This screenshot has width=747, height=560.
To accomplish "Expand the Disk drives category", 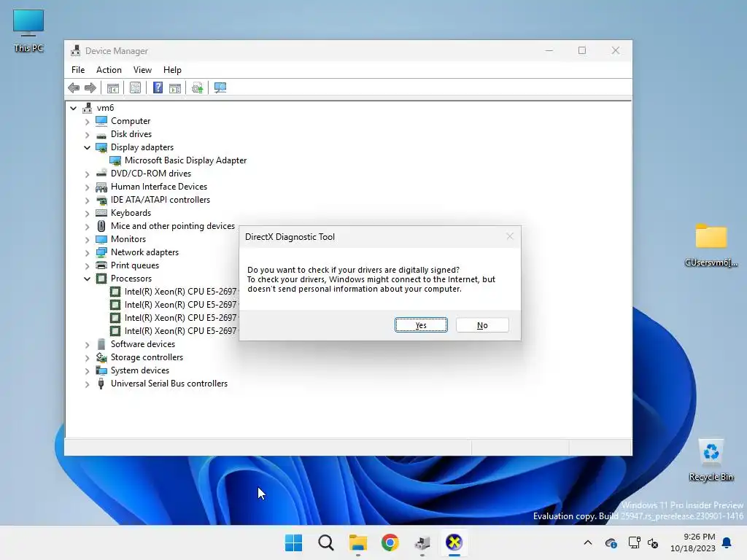I will coord(88,134).
